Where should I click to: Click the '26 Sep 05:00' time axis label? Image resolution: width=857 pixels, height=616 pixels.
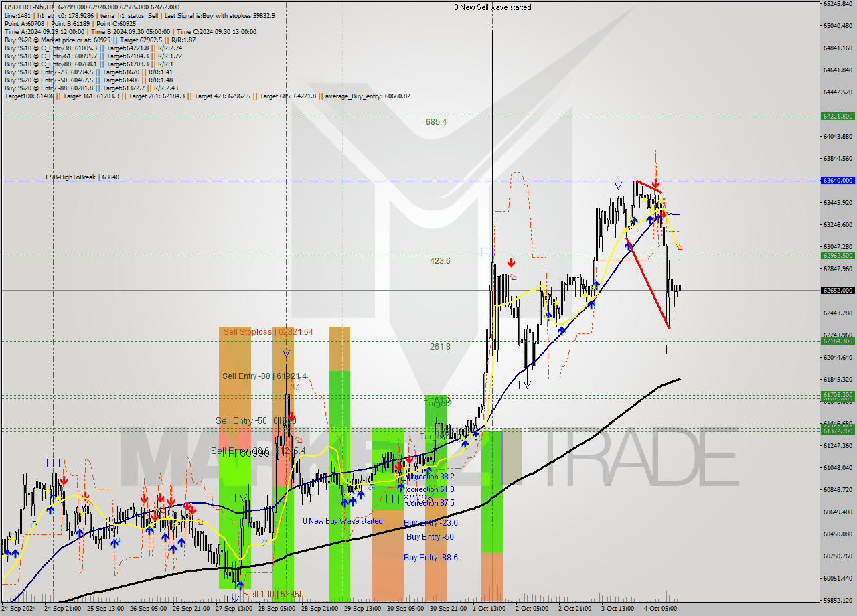(x=149, y=609)
